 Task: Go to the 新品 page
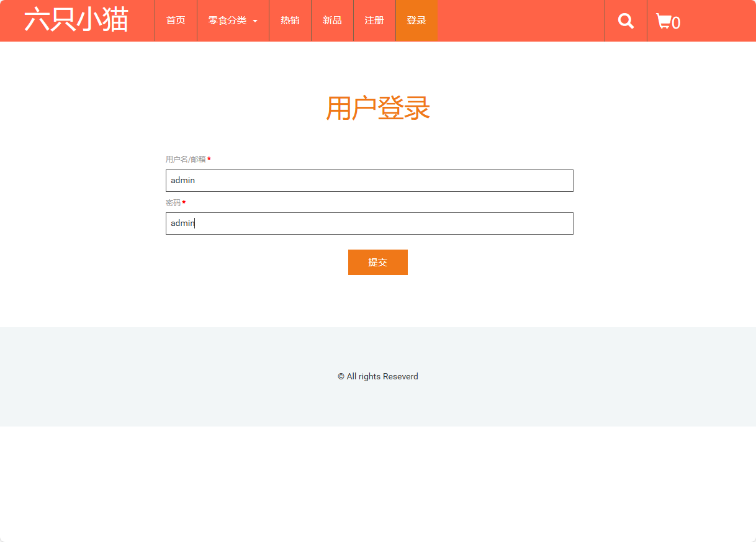click(x=332, y=20)
